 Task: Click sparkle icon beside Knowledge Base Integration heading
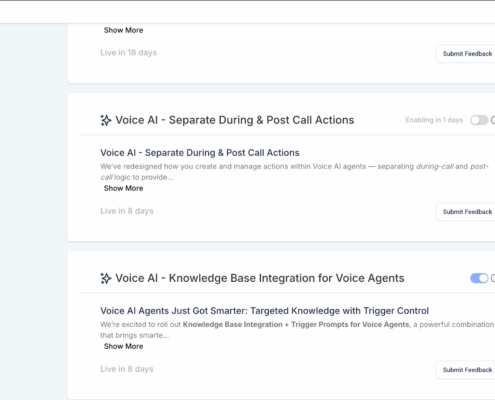coord(106,278)
